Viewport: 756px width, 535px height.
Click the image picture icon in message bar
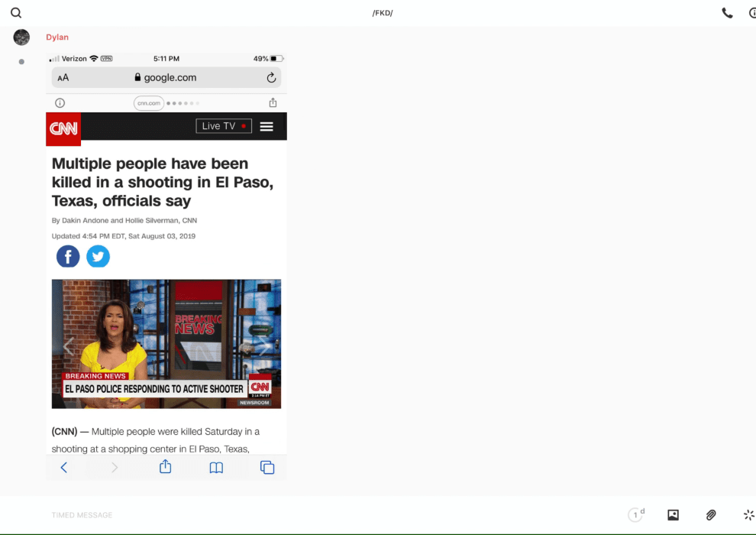(x=673, y=515)
